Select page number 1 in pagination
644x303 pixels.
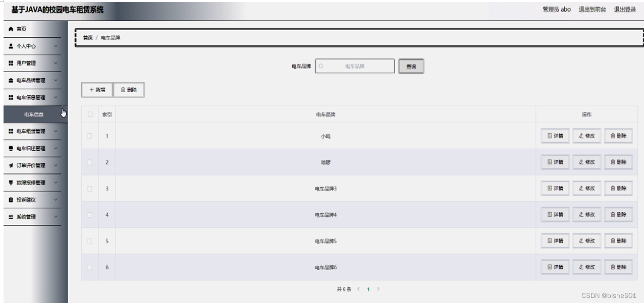pos(368,289)
